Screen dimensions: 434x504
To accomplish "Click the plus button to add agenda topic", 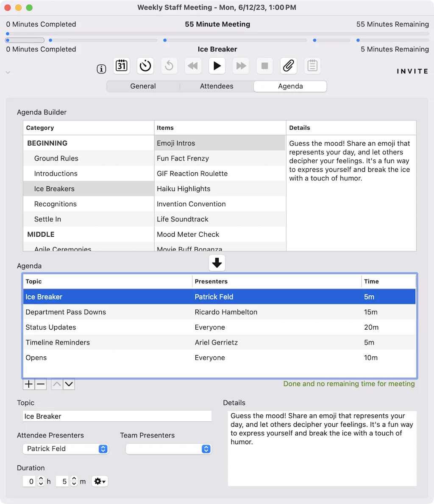I will click(x=29, y=384).
